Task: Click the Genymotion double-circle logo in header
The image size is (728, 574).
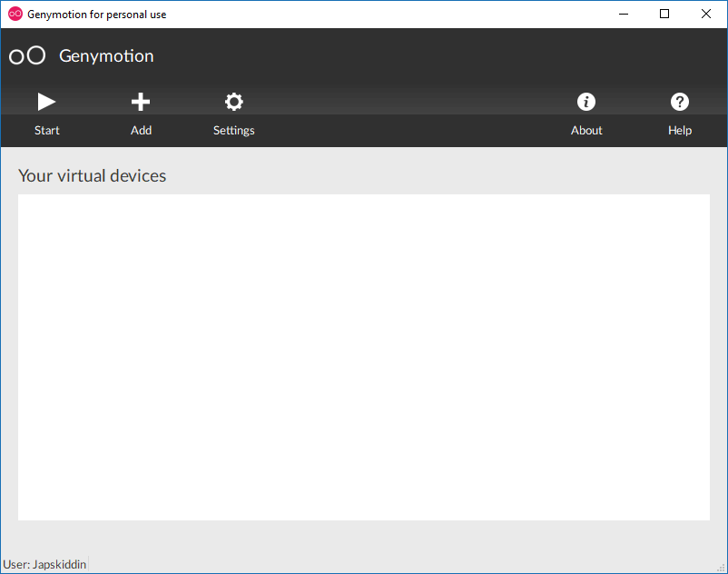Action: [27, 56]
